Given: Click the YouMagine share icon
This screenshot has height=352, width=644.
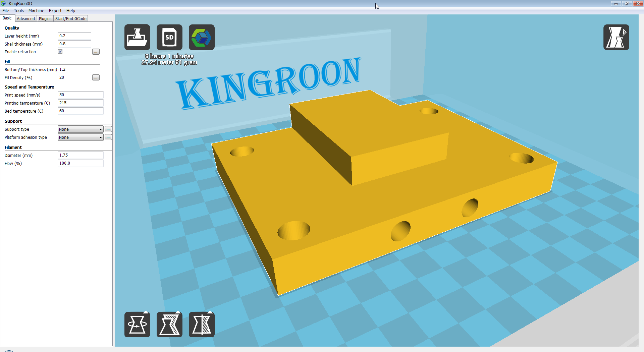Looking at the screenshot, I should [202, 37].
